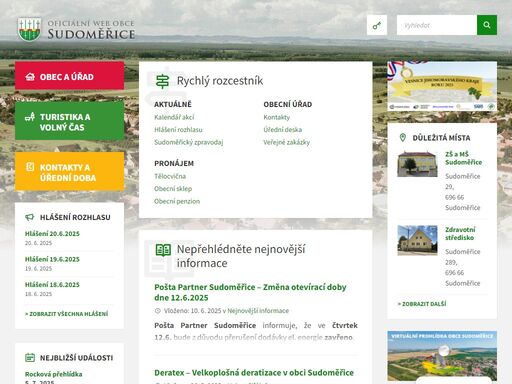Open Zdravotní středisko link
The width and height of the screenshot is (512, 384).
(460, 234)
